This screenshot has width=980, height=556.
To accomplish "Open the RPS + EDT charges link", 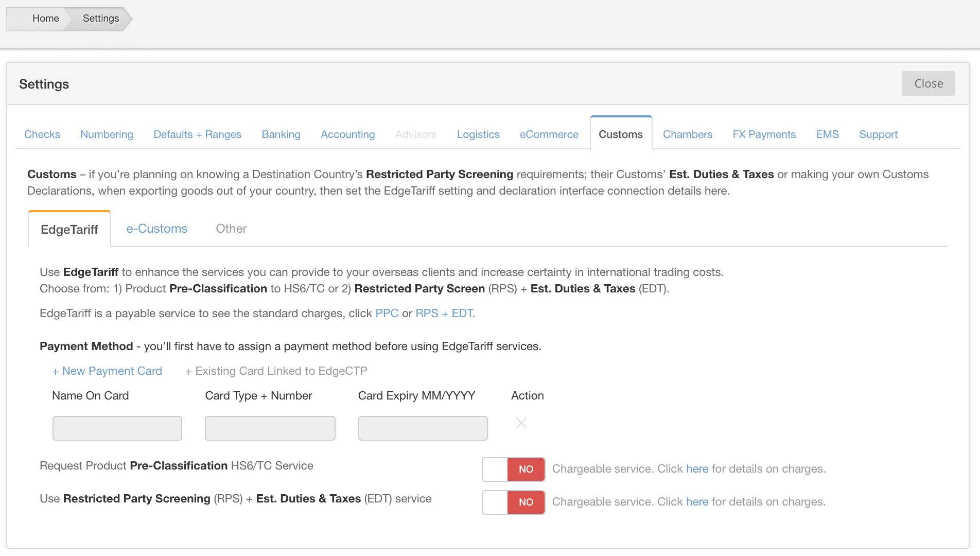I will 444,313.
